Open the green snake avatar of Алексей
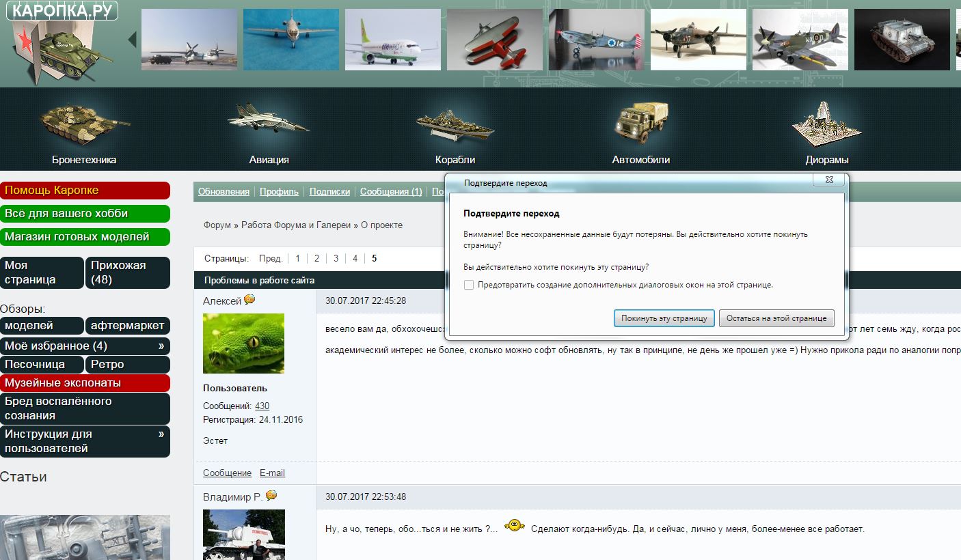The width and height of the screenshot is (961, 560). (x=243, y=344)
